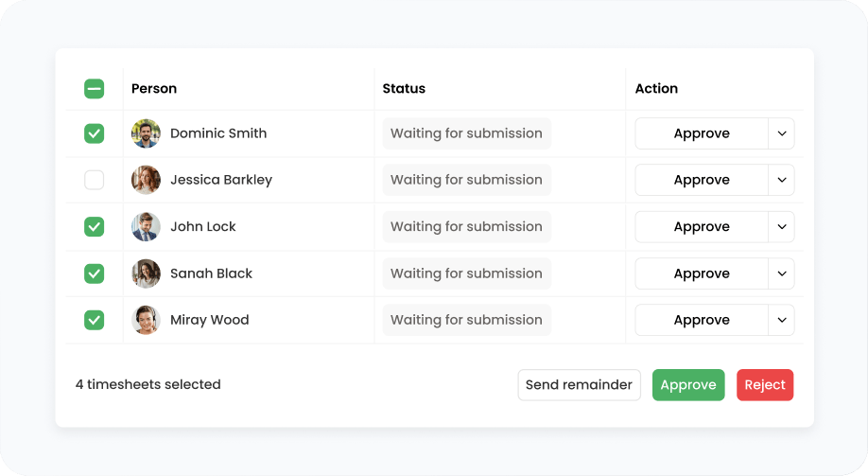
Task: Click Dominic Smith's Waiting for submission status
Action: [x=467, y=133]
